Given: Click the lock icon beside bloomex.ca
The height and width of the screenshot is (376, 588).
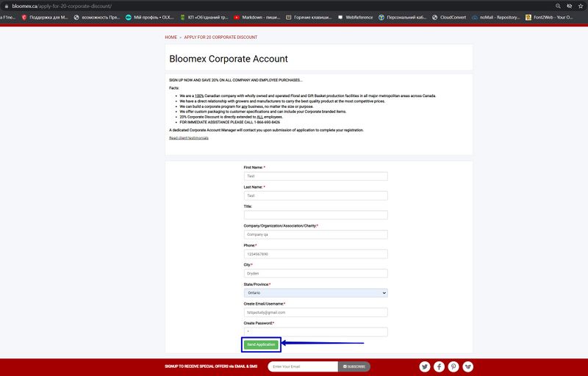Looking at the screenshot, I should (7, 6).
